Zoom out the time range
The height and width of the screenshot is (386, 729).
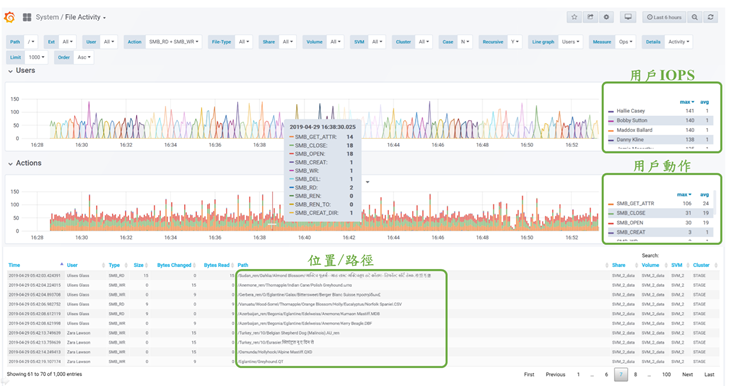point(695,17)
